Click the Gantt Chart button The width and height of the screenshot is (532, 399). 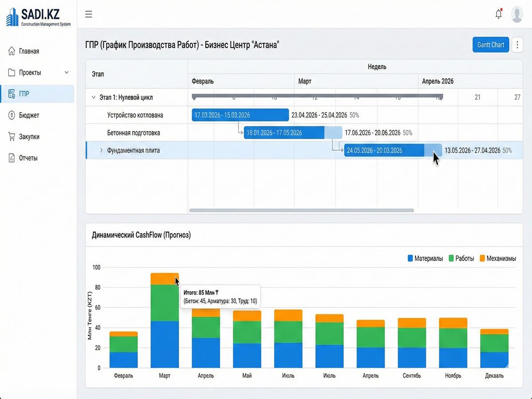coord(490,45)
